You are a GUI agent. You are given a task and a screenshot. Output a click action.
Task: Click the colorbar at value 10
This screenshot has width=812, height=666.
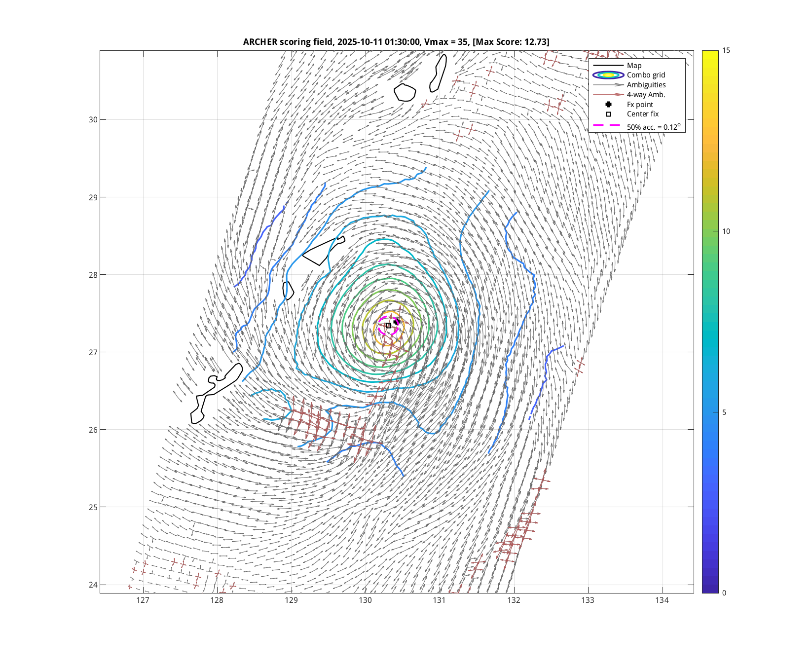pos(710,231)
